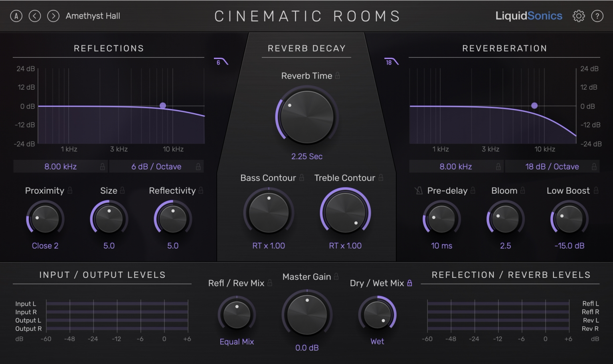Screen dimensions: 613x364
Task: Toggle lock in Reverberation 8.00 kHz field
Action: 498,167
